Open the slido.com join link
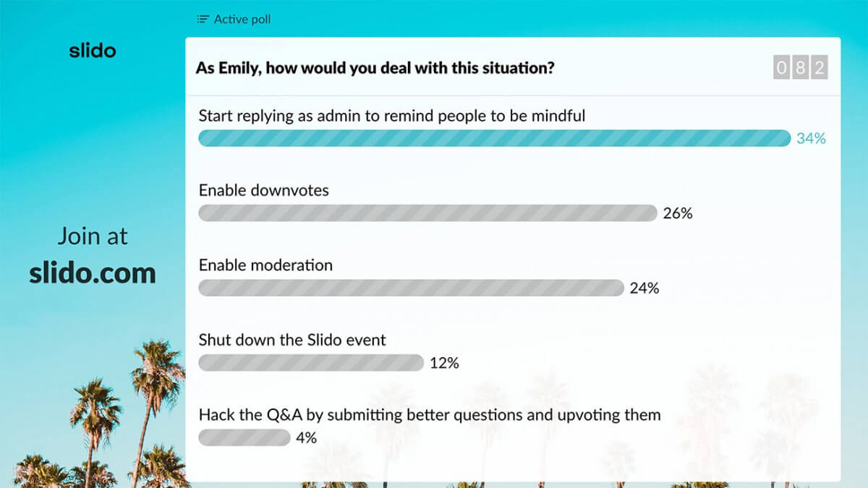868x488 pixels. pyautogui.click(x=93, y=273)
